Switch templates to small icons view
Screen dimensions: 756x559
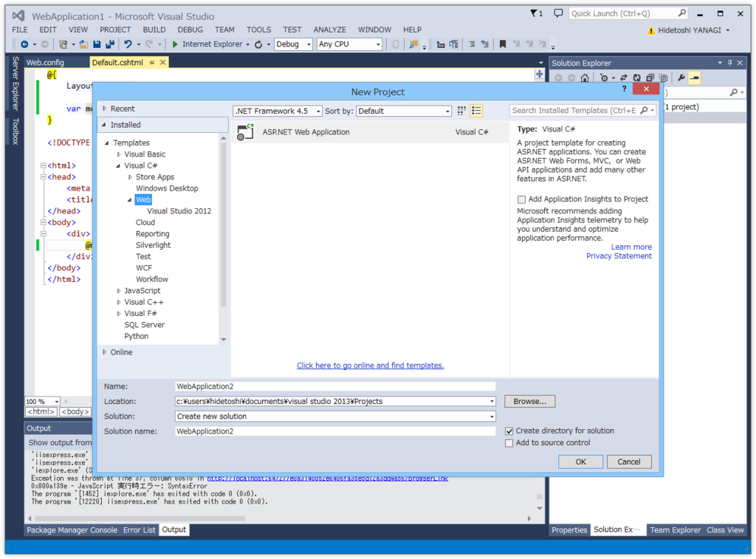[x=461, y=111]
